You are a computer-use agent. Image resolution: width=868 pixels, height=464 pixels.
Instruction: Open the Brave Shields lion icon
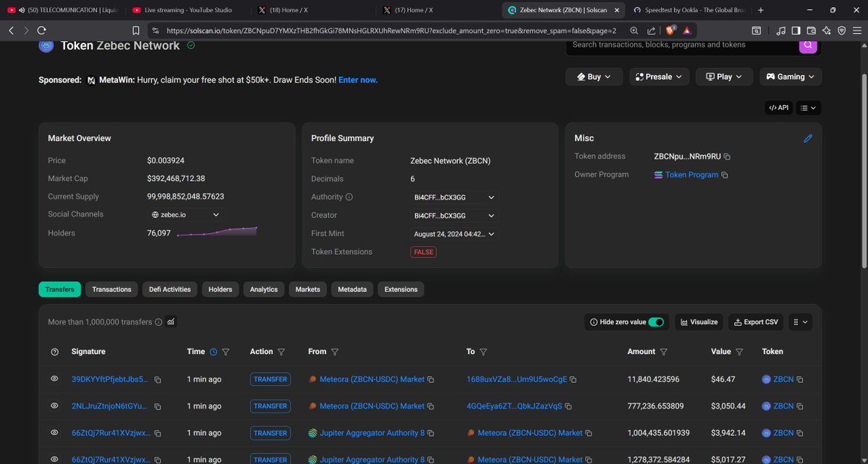tap(669, 30)
